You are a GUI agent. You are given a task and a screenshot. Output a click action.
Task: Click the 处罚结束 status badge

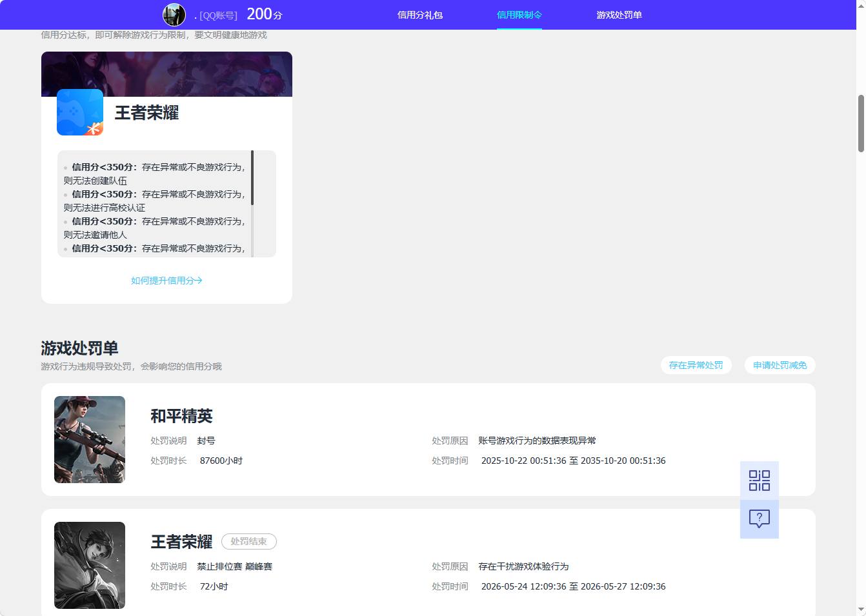249,541
